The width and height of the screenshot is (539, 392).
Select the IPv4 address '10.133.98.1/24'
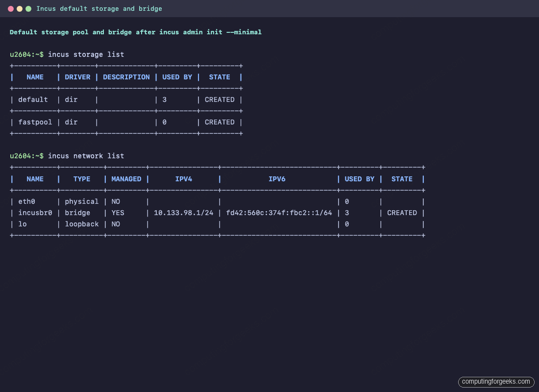coord(184,213)
